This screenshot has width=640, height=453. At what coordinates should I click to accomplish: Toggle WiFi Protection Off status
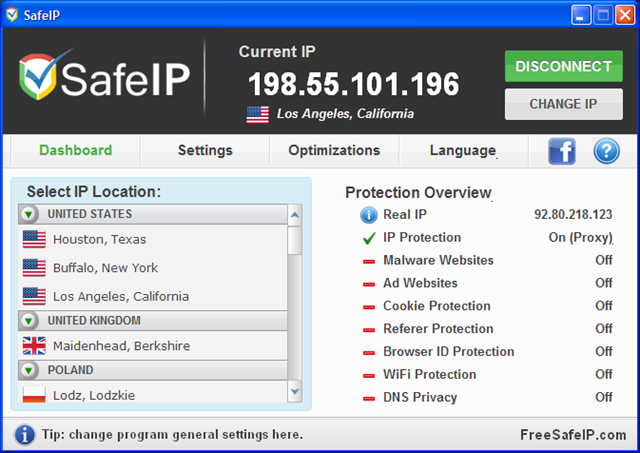604,374
